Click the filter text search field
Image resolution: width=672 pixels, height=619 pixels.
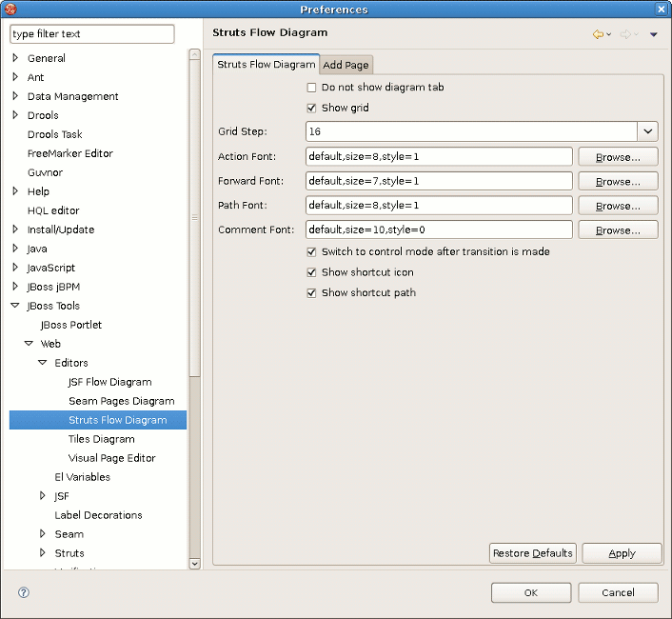pyautogui.click(x=92, y=34)
